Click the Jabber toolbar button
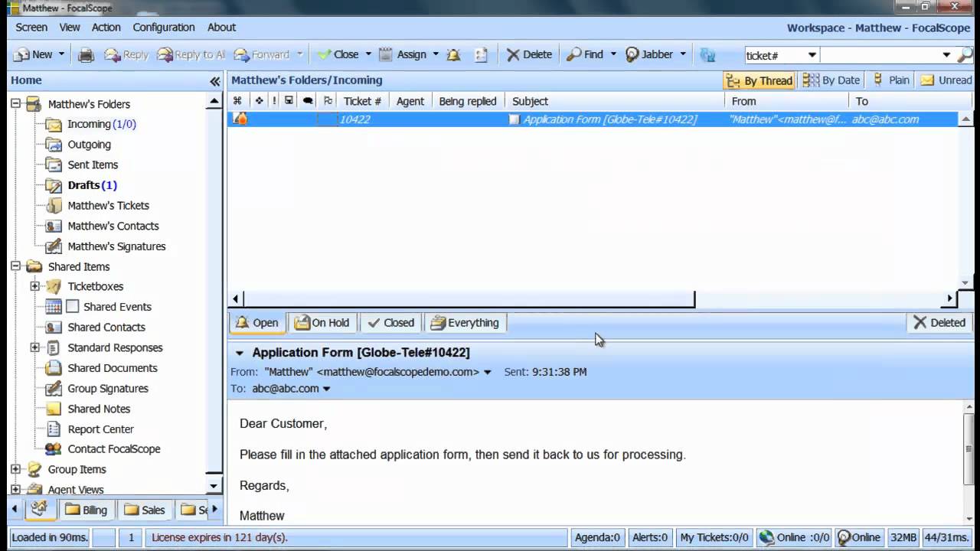Screen dimensions: 980x551 (x=649, y=54)
